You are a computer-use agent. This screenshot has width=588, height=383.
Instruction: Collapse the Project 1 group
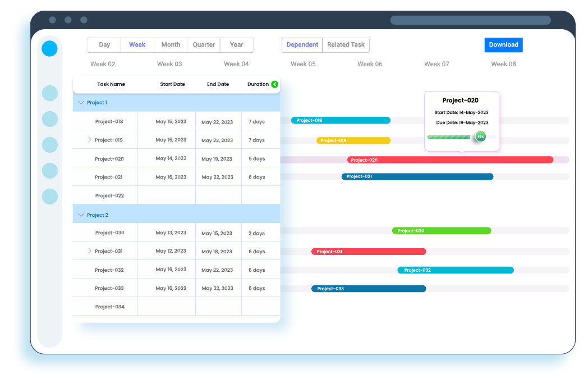81,103
